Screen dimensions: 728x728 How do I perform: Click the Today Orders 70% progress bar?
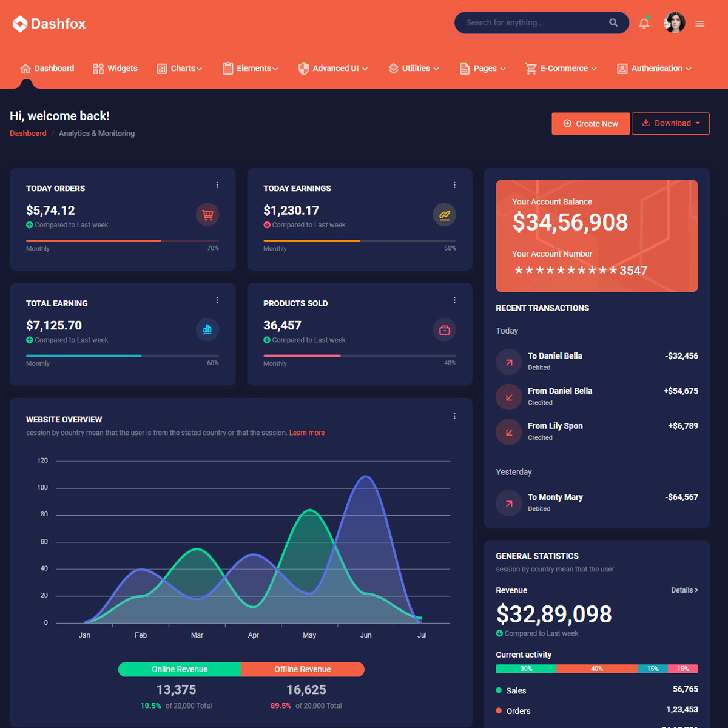tap(123, 241)
